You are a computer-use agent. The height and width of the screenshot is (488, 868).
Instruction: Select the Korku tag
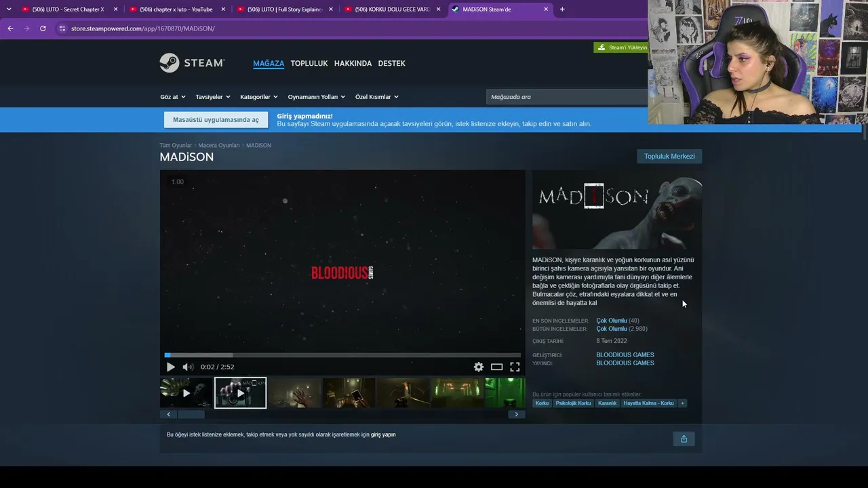coord(542,403)
